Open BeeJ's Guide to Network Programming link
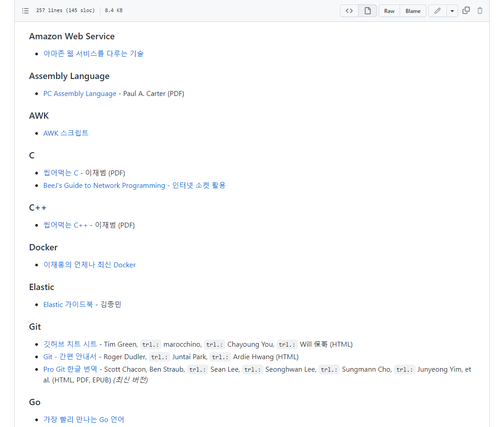The image size is (504, 427). [x=134, y=185]
